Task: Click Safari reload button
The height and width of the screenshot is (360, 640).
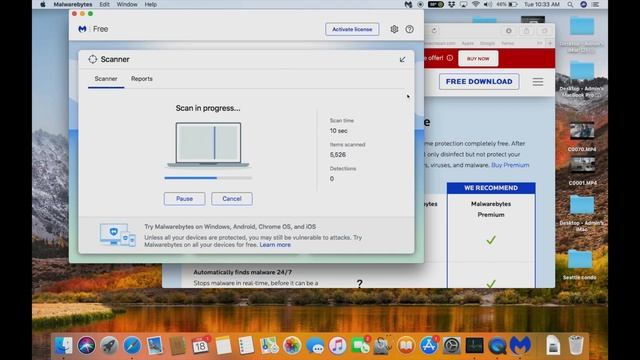Action: click(x=434, y=31)
